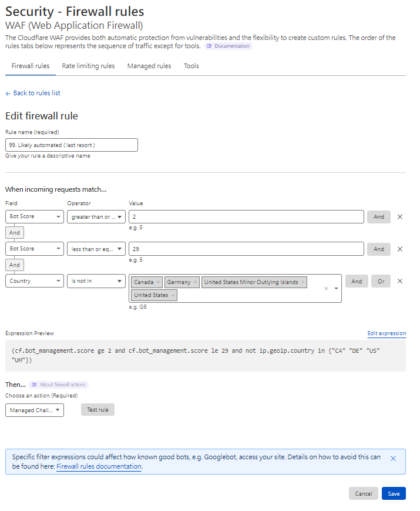The width and height of the screenshot is (420, 511).
Task: Open the Country field dropdown
Action: [36, 281]
